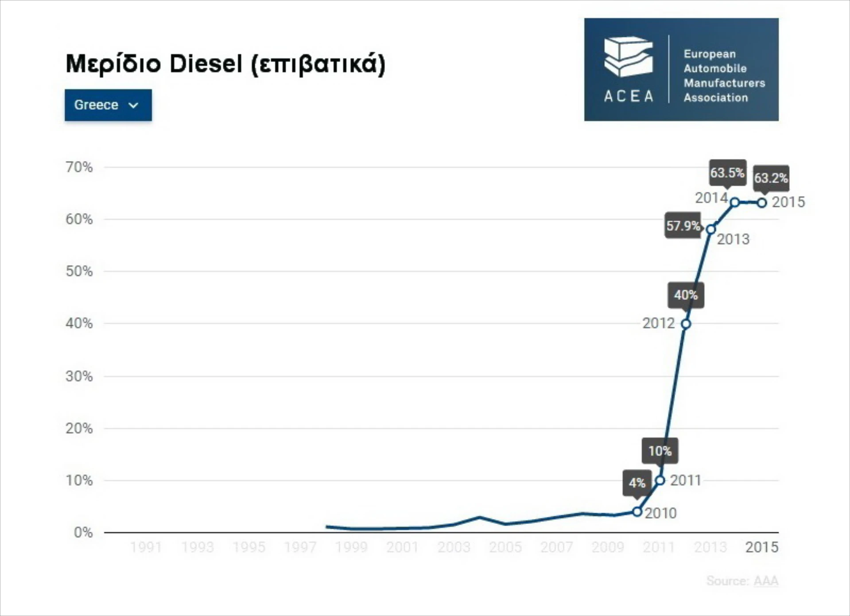Image resolution: width=850 pixels, height=616 pixels.
Task: Click the 2014 data point marker
Action: coord(734,202)
